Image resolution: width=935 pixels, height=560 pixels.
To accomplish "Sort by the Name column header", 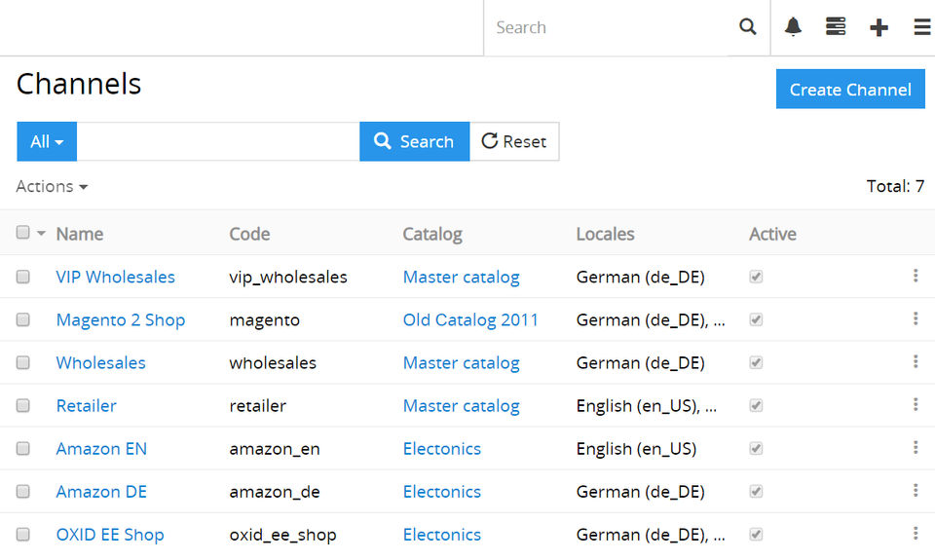I will [80, 234].
